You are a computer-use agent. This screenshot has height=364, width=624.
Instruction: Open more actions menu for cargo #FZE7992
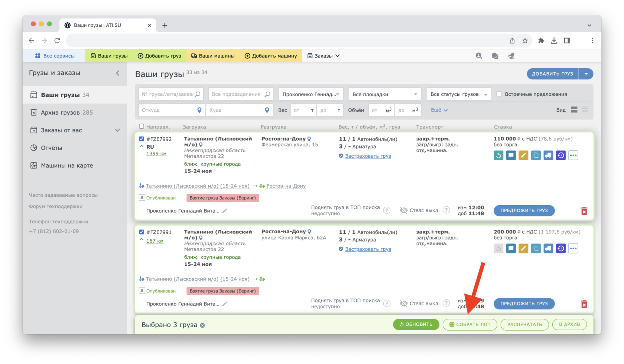573,155
